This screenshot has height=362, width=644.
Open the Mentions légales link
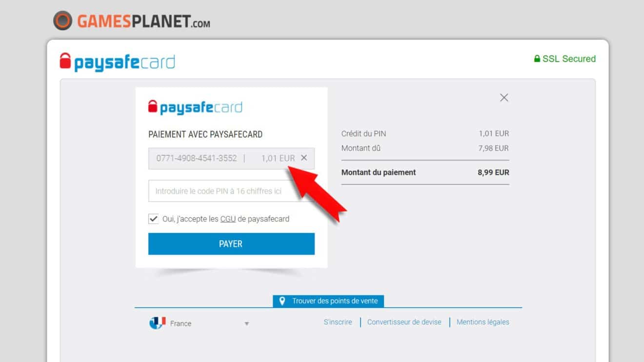[483, 322]
